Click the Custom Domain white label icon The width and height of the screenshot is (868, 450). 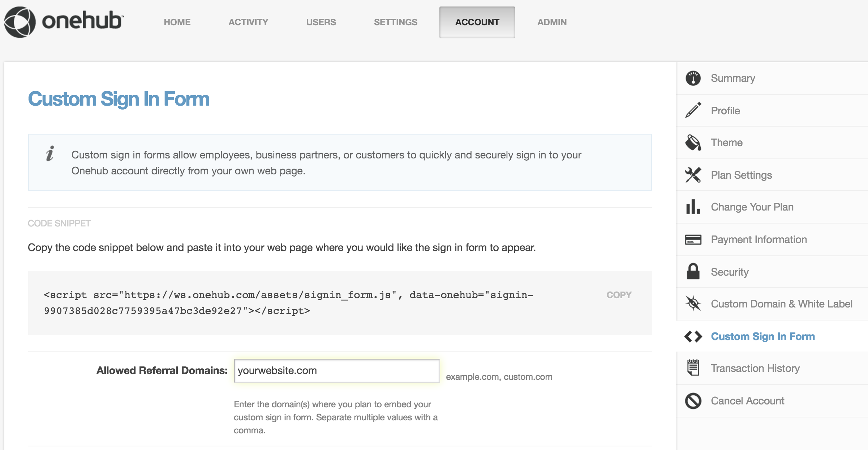coord(694,303)
